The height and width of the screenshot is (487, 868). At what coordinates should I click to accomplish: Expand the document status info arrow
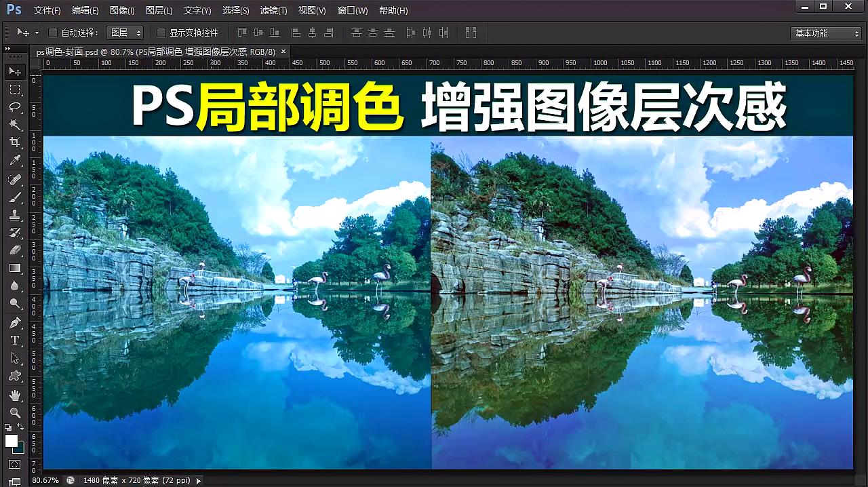tap(197, 480)
